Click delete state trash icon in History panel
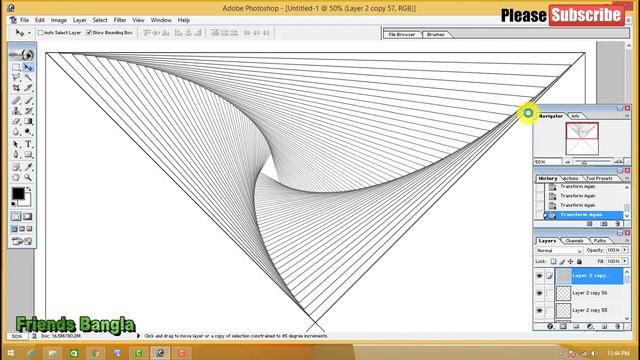 [x=618, y=224]
